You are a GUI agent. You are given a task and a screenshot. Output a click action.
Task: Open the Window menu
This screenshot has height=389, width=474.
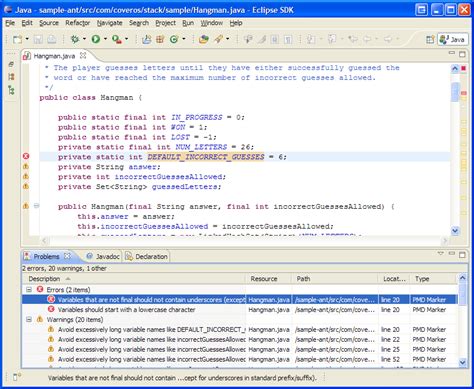tap(212, 23)
